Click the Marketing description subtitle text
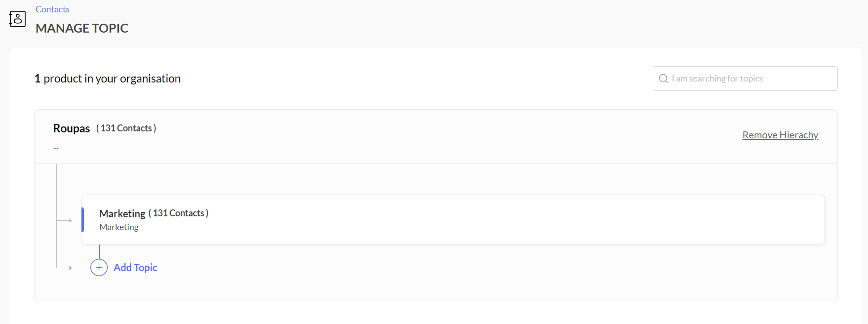Screen dimensions: 868x324 point(119,227)
